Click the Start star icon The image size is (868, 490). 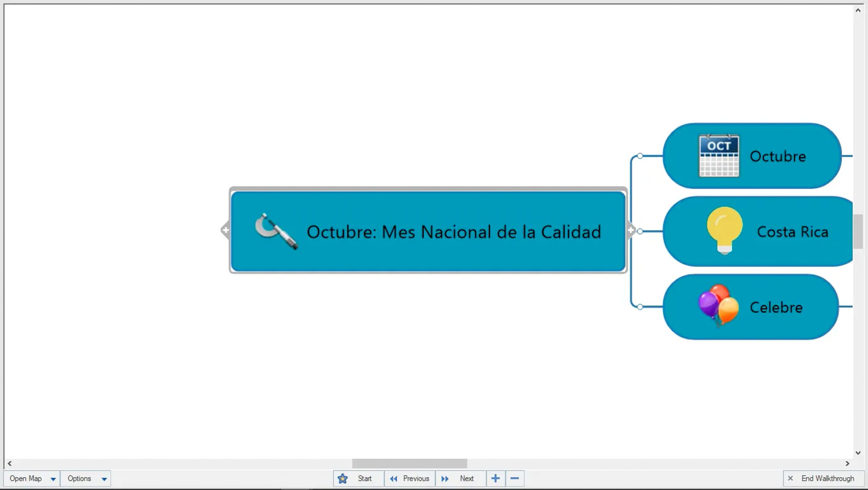tap(342, 478)
